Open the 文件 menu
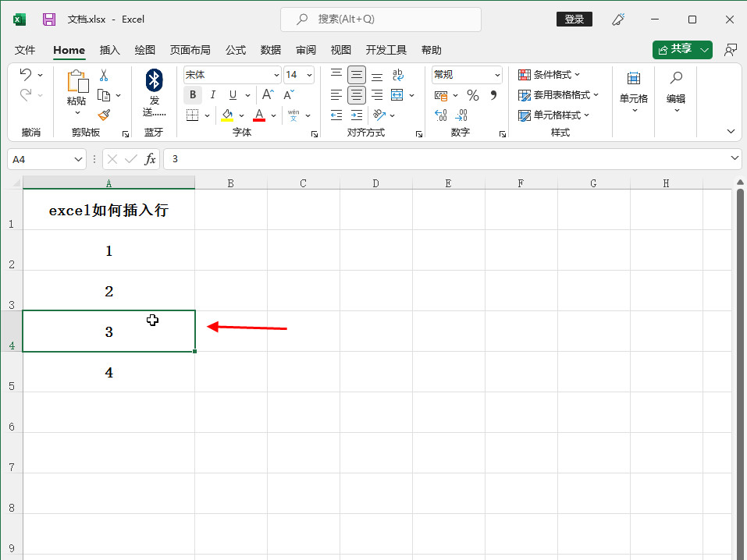Viewport: 747px width, 560px height. click(x=25, y=50)
